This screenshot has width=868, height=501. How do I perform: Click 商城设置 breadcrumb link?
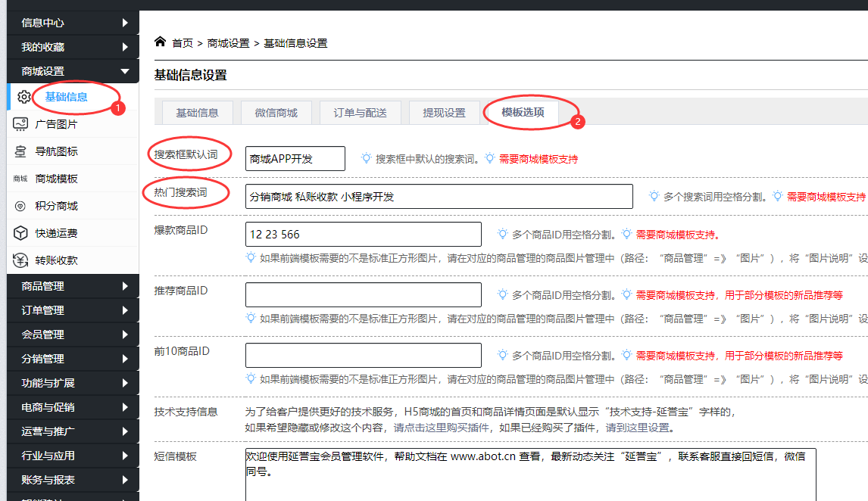[228, 43]
